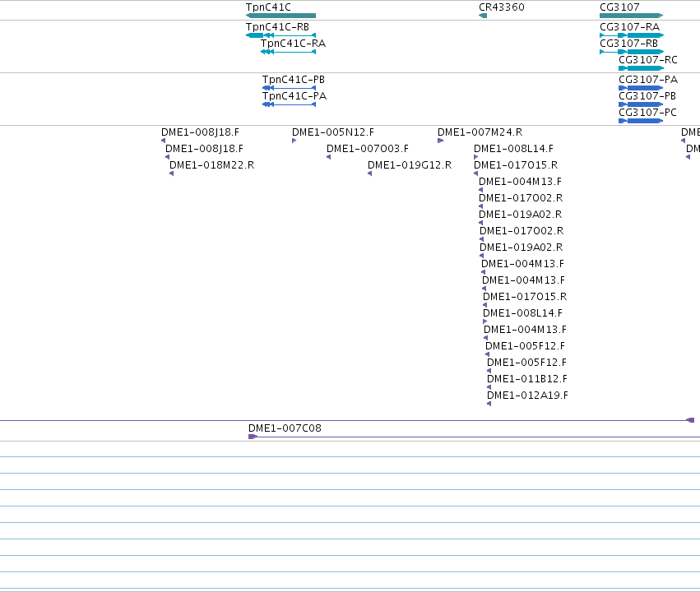Select the arrow under DME1-007O03.F

pos(328,157)
